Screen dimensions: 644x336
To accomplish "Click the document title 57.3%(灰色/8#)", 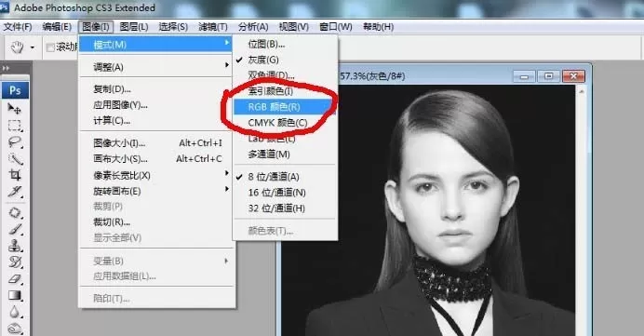I will coord(372,76).
